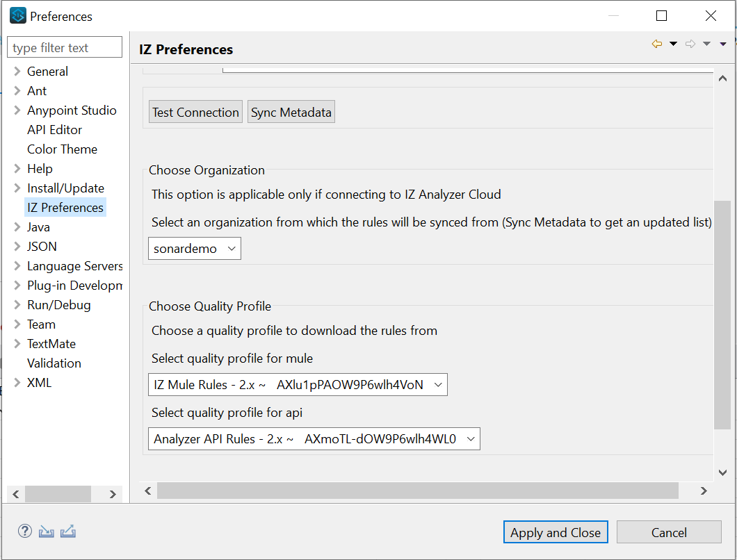Image resolution: width=737 pixels, height=560 pixels.
Task: Click the Preferences window app icon
Action: tap(18, 15)
